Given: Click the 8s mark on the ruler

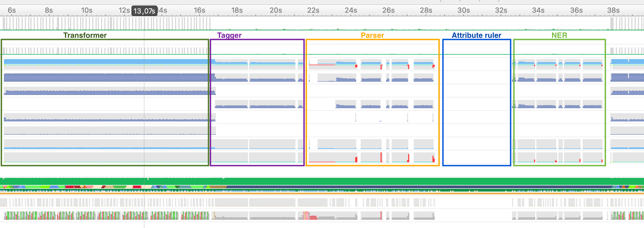Looking at the screenshot, I should point(49,10).
